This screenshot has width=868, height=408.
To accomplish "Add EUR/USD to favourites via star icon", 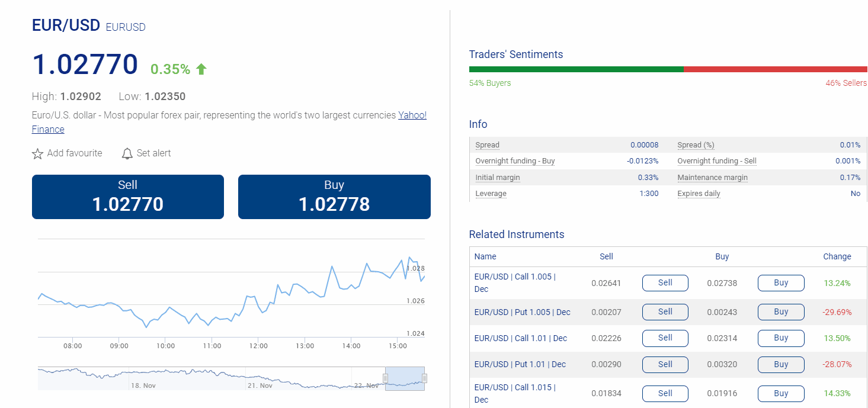I will 37,153.
